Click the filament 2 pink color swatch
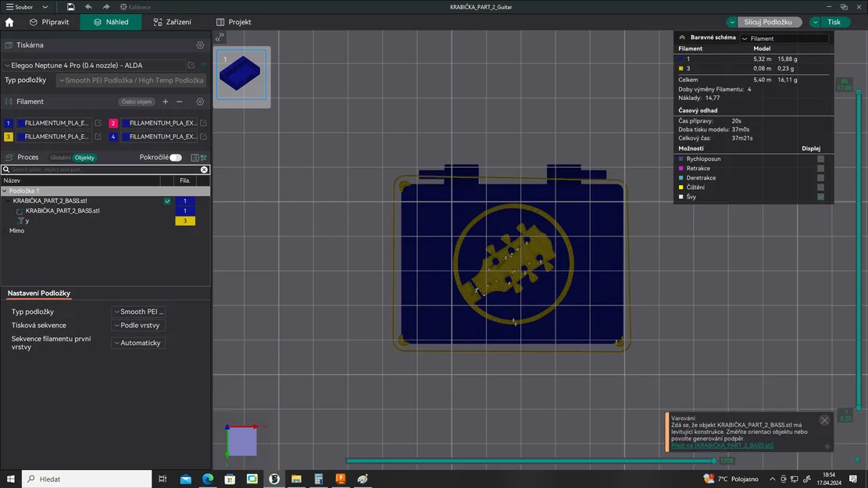Screen dimensions: 868x488 click(113, 123)
